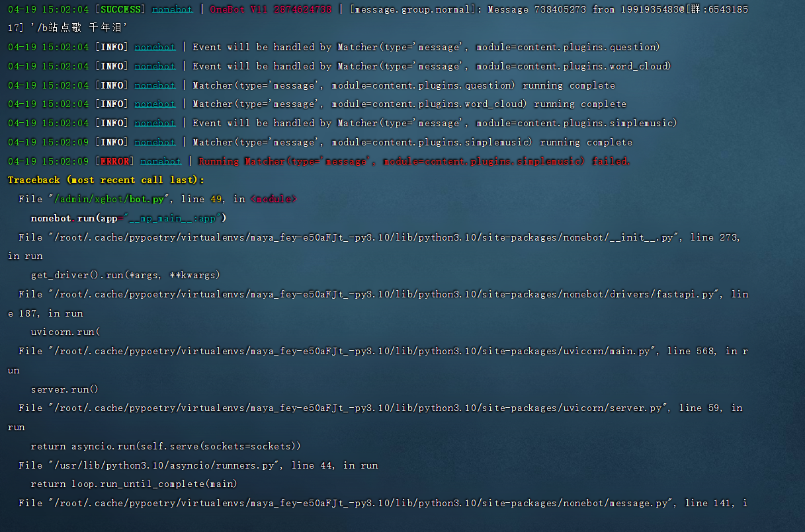
Task: Click the 'Running Matcher failed' error message
Action: click(410, 161)
